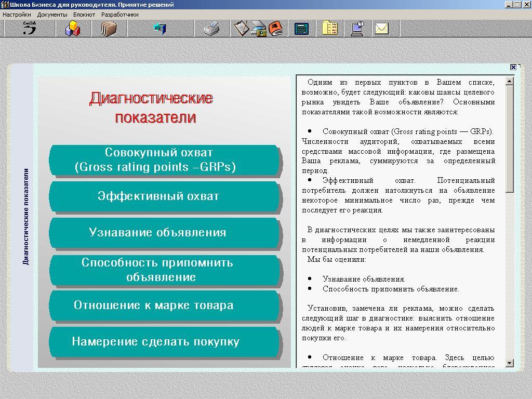Open the Разработчики menu
Screen dimensions: 532x399
point(120,15)
